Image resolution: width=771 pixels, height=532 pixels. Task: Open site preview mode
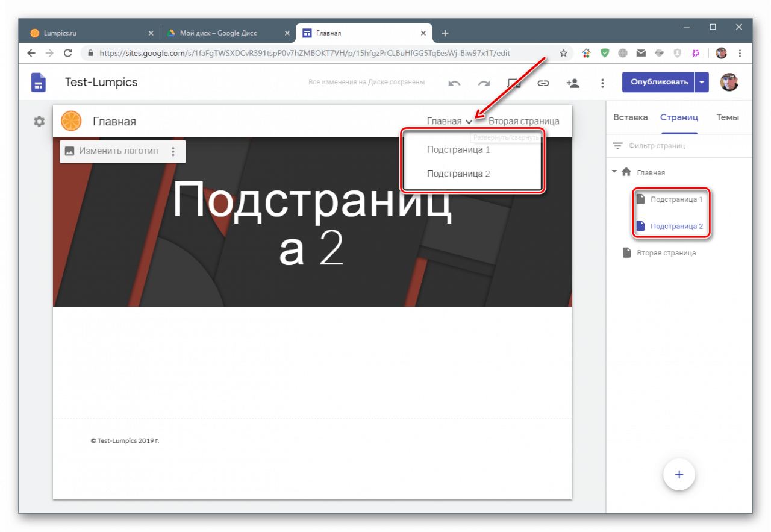513,83
